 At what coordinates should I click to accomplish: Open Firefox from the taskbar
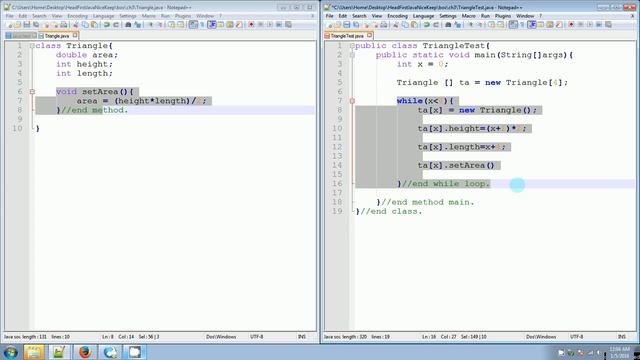pos(85,352)
